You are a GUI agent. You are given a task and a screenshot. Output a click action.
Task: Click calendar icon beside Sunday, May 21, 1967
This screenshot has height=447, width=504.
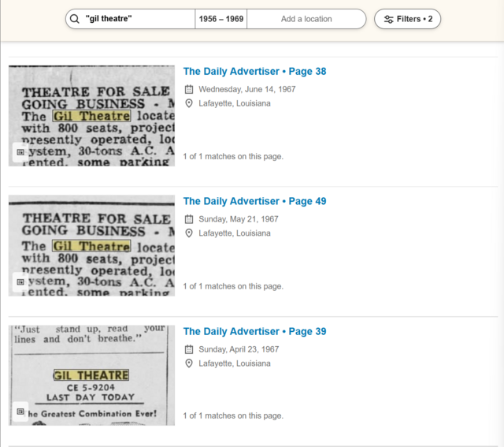click(x=189, y=219)
